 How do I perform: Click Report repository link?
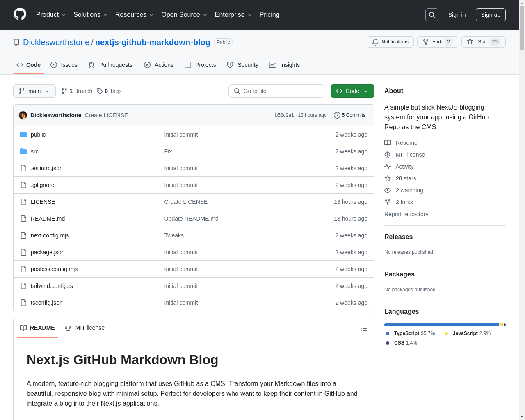[x=406, y=214]
